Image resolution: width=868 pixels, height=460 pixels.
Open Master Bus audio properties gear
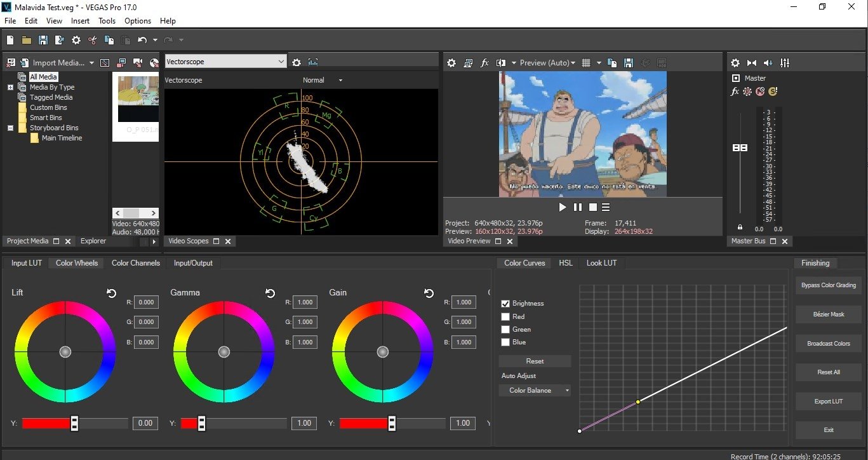(735, 63)
